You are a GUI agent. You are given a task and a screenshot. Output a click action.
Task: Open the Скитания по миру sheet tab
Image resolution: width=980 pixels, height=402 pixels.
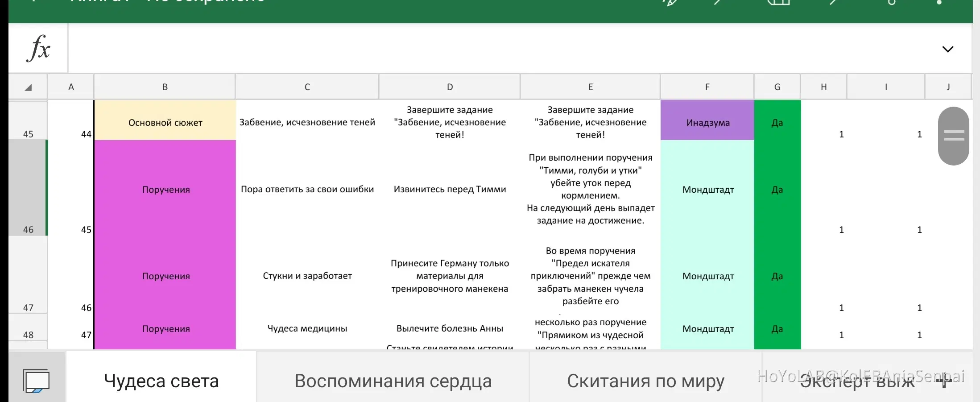pyautogui.click(x=645, y=381)
